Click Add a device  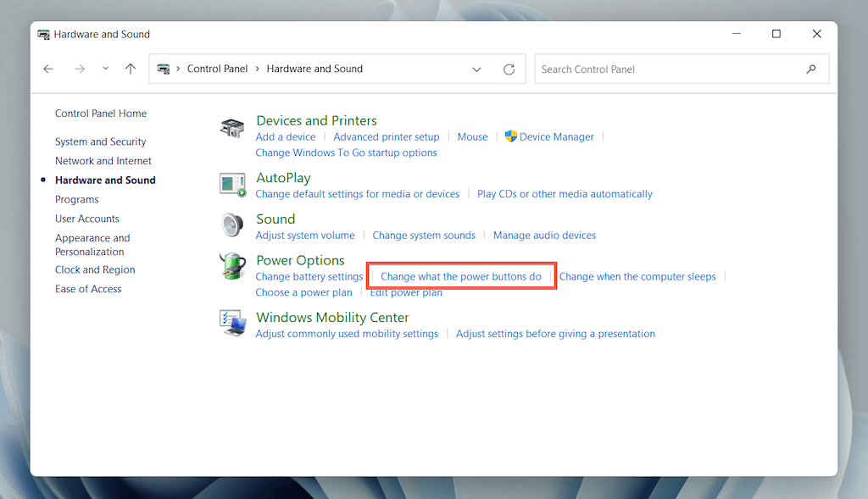pos(285,136)
